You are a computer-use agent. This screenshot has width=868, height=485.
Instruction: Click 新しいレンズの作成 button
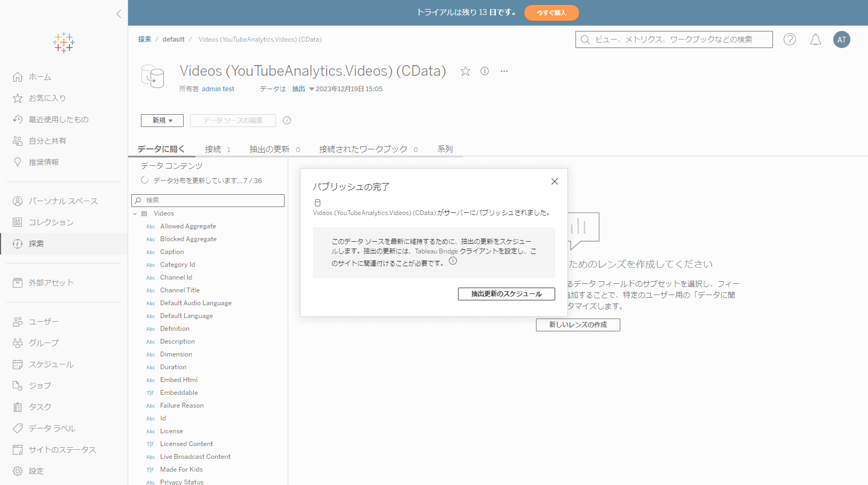578,325
